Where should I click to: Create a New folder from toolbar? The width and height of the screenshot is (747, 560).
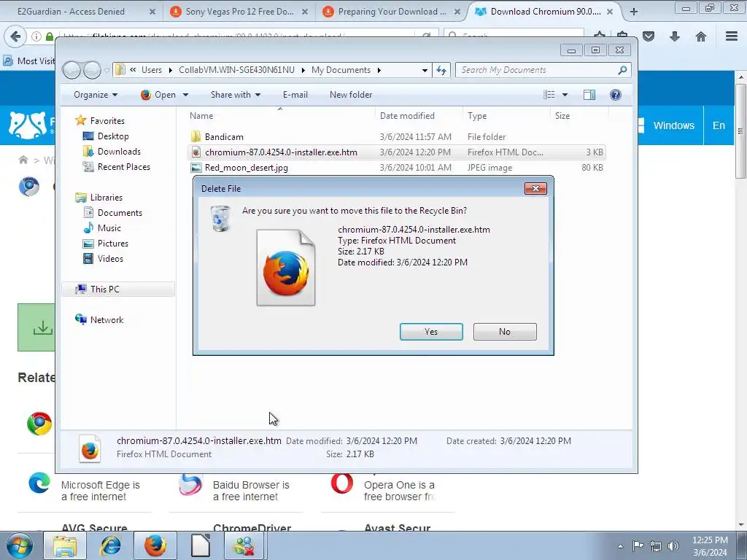(351, 95)
